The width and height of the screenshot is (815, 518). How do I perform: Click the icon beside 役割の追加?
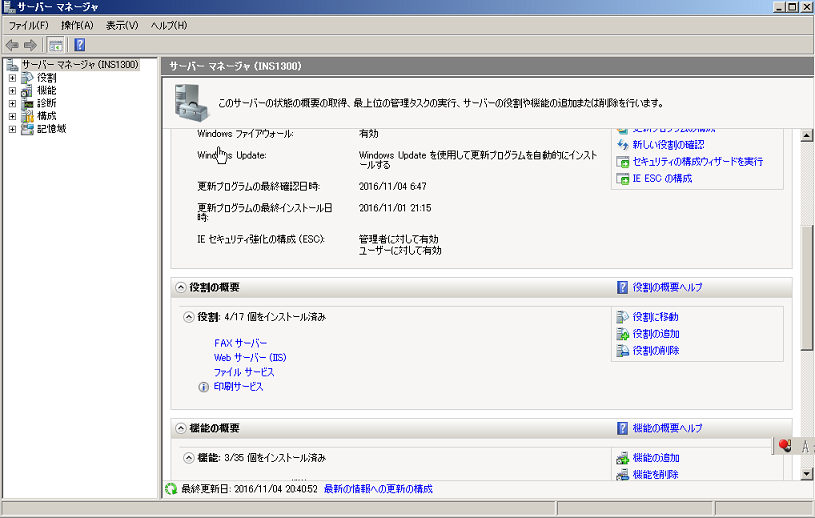click(x=623, y=334)
